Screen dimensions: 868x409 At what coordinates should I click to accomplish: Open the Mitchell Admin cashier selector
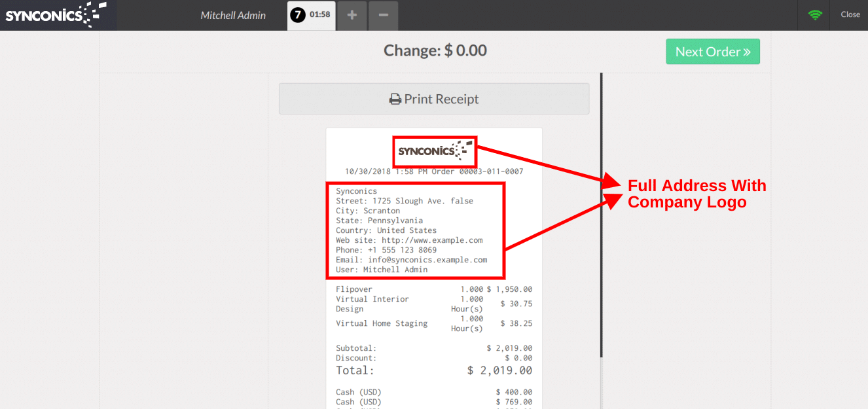[233, 15]
